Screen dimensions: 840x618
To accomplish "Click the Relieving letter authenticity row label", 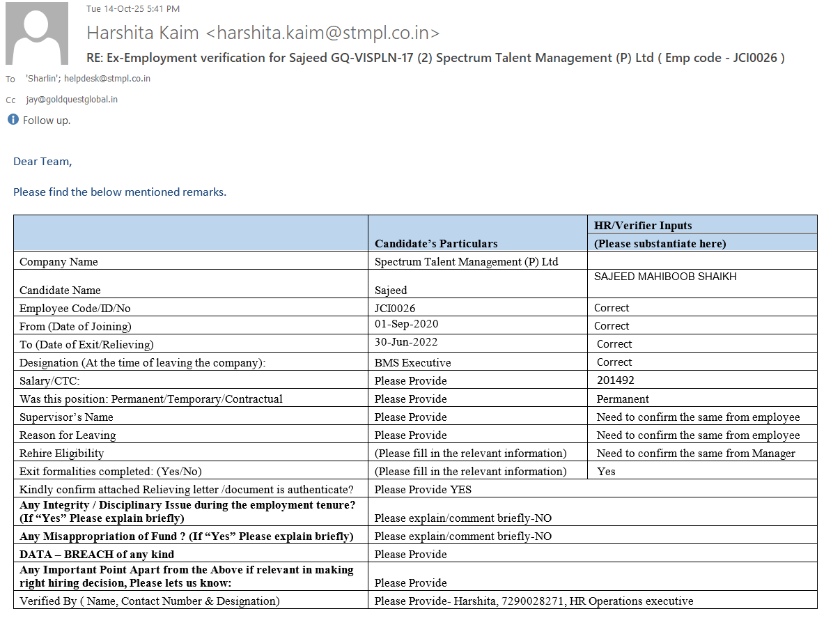I will pyautogui.click(x=187, y=490).
